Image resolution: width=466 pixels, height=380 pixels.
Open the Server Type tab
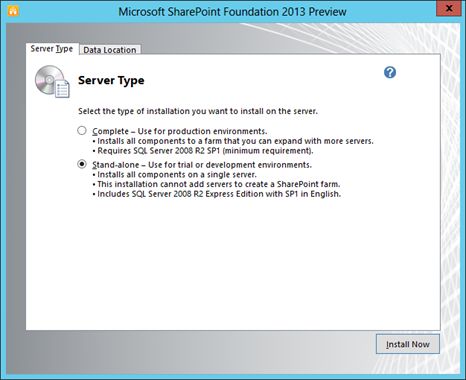click(52, 49)
